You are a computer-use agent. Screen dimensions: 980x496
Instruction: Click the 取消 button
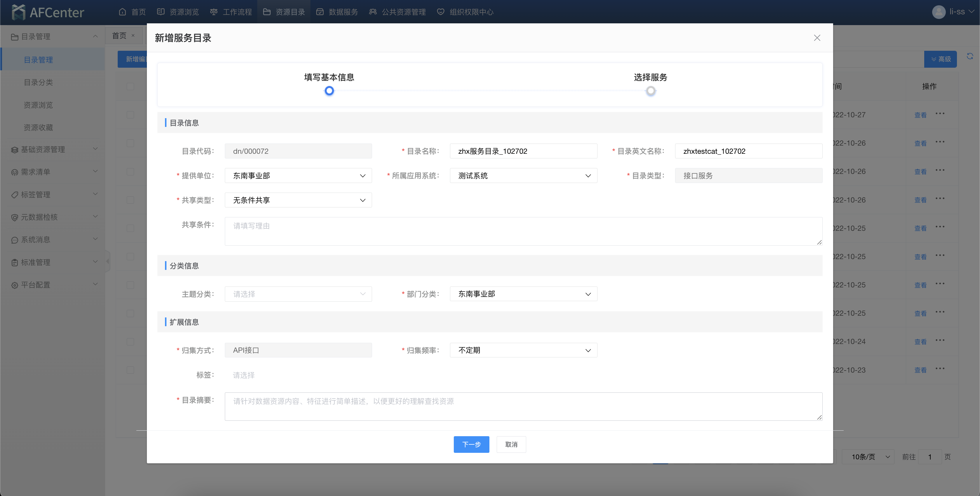click(511, 444)
